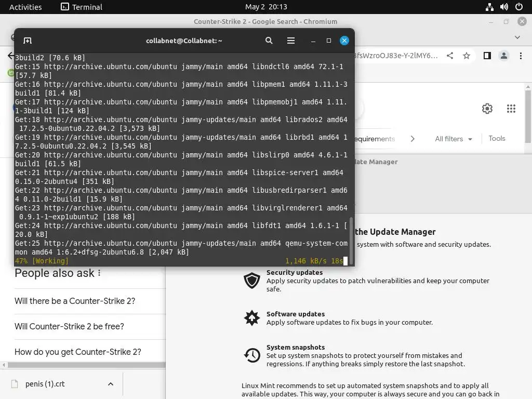The height and width of the screenshot is (399, 532).
Task: Open the power menu icon
Action: click(x=519, y=7)
